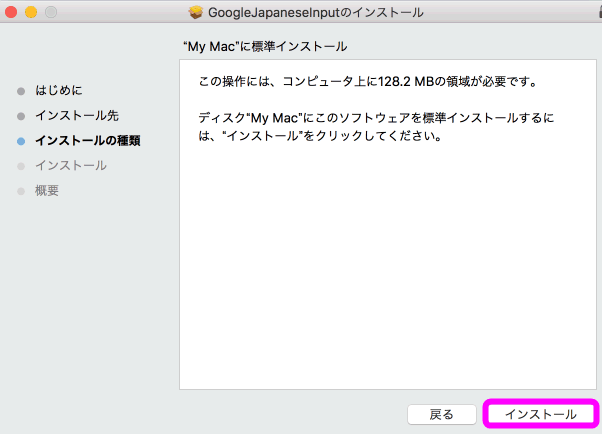
Task: Click the bullet beside インストール先
Action: (21, 116)
